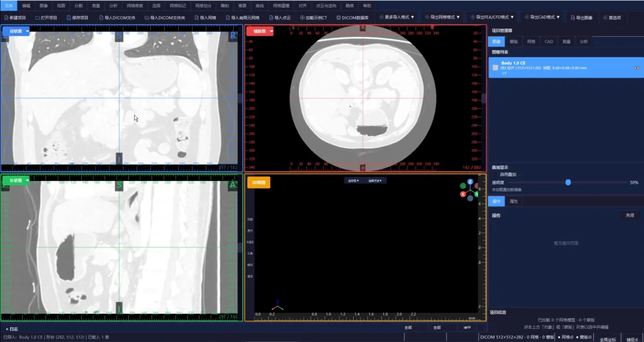Click the 导入点云 import point cloud icon
644x342 pixels.
point(271,18)
